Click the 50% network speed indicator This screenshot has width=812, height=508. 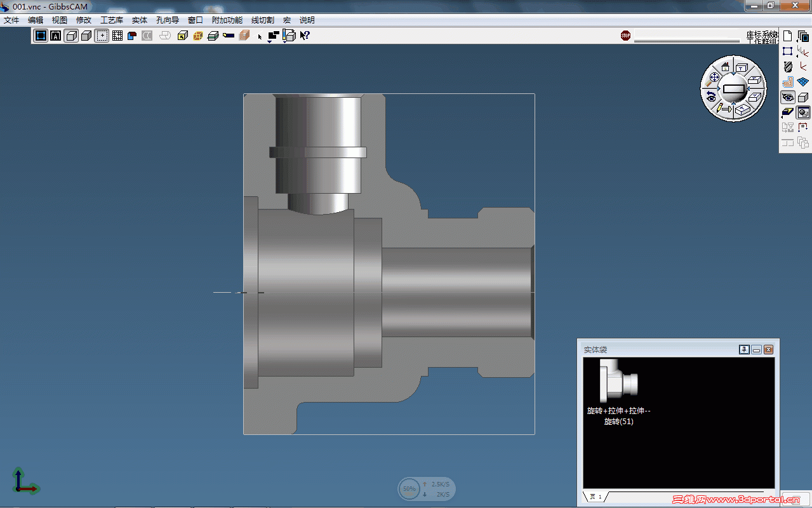409,489
